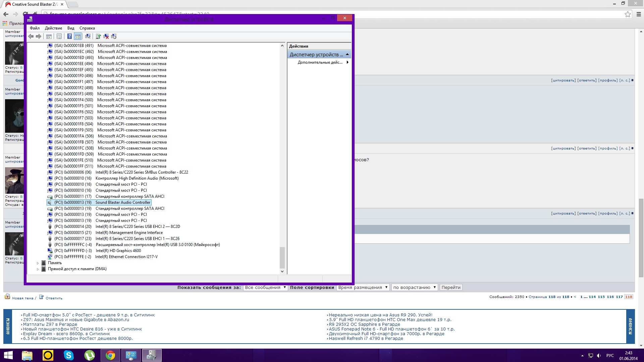
Task: Open the Действие menu
Action: pyautogui.click(x=53, y=28)
